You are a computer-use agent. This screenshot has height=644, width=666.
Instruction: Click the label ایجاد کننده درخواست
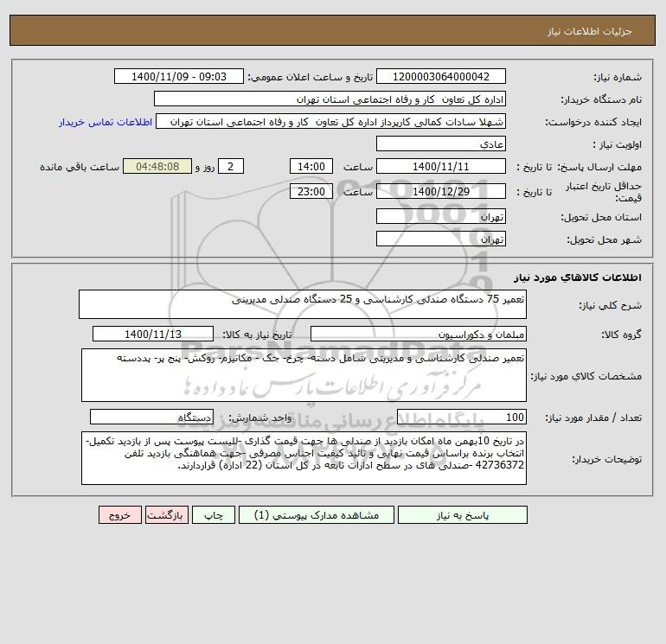tap(593, 122)
